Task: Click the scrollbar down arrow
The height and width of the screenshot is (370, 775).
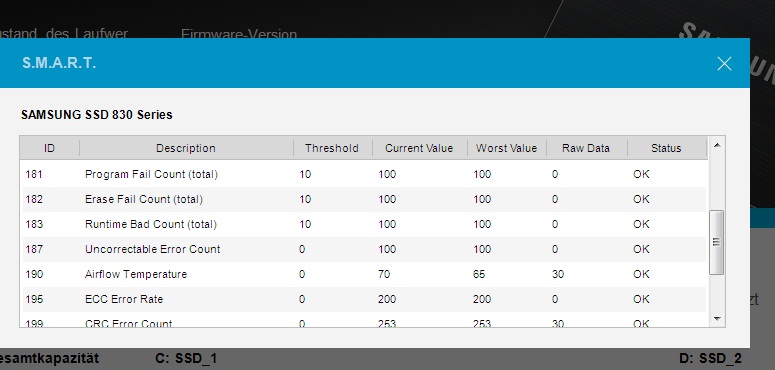Action: point(717,319)
